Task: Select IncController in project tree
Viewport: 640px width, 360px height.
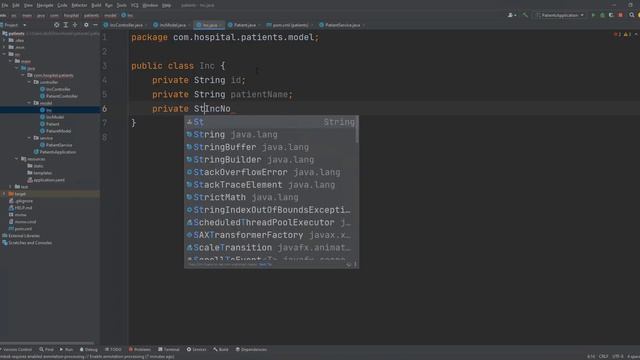Action: (55, 89)
